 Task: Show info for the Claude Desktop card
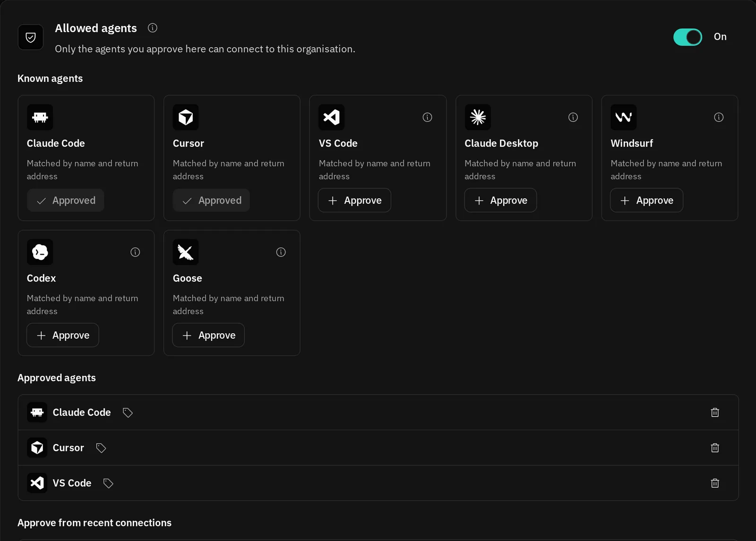pyautogui.click(x=573, y=117)
